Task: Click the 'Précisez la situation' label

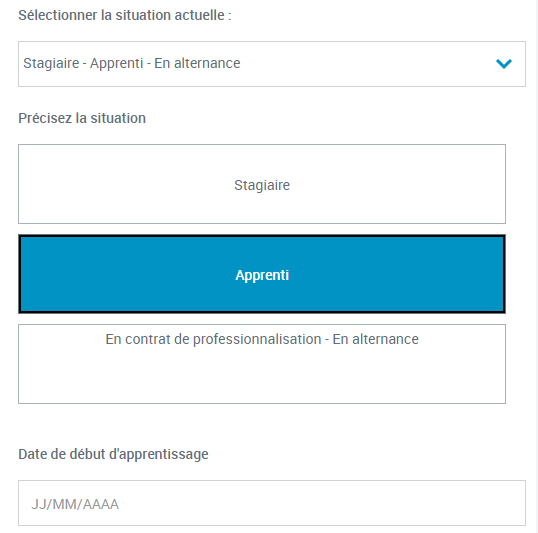Action: 82,118
